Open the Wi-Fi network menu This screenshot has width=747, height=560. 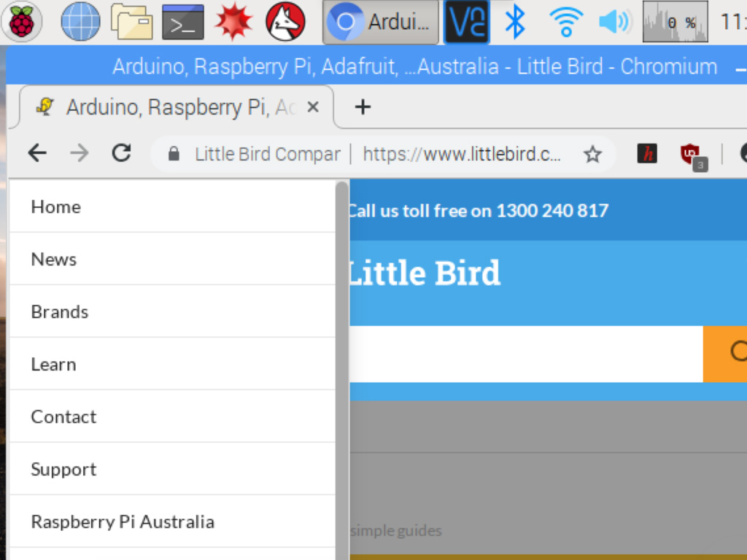coord(566,22)
